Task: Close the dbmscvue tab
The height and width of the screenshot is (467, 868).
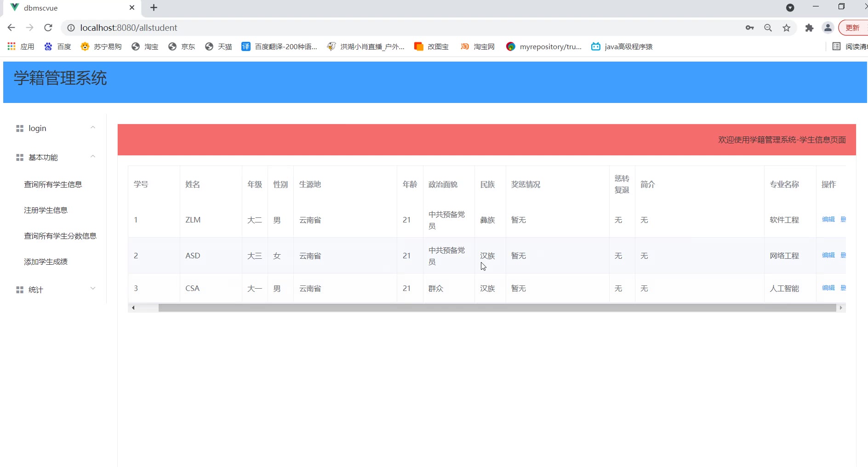Action: pyautogui.click(x=132, y=8)
